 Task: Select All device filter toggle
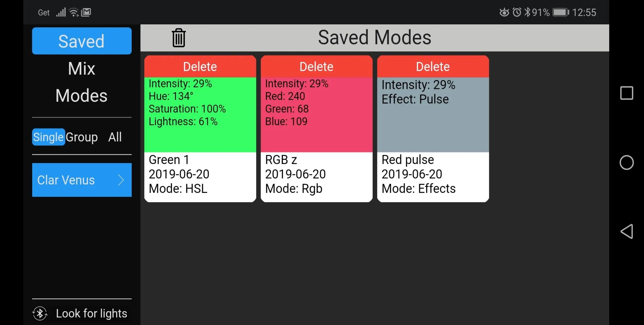point(115,137)
